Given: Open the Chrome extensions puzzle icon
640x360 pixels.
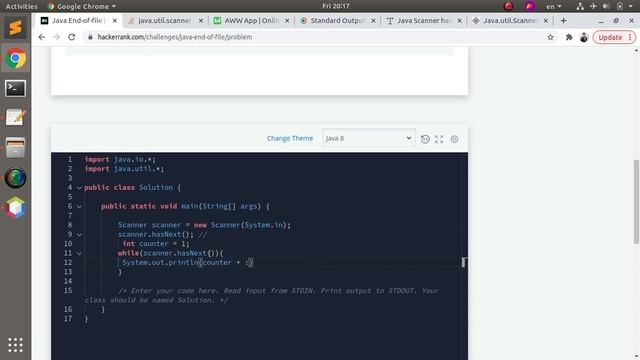Looking at the screenshot, I should tap(569, 37).
